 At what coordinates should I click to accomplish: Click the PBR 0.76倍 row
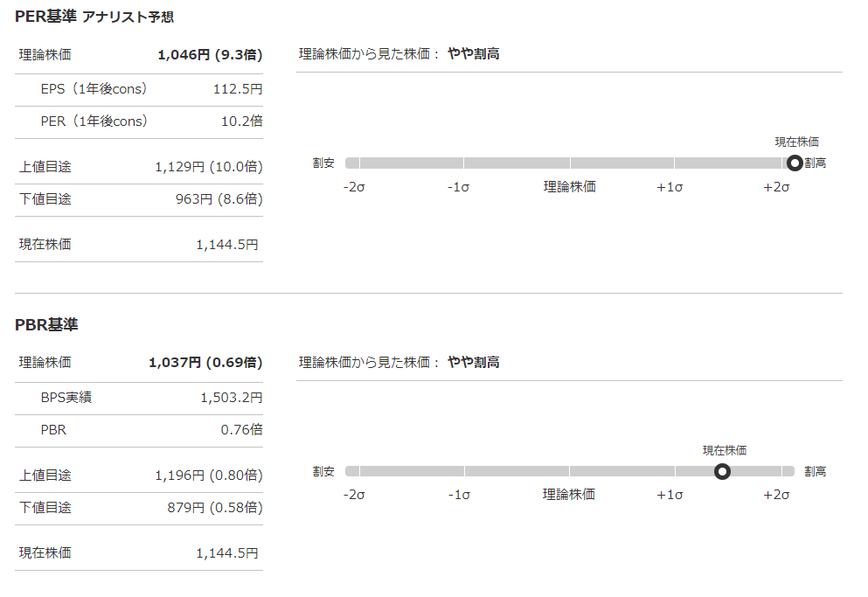click(139, 430)
